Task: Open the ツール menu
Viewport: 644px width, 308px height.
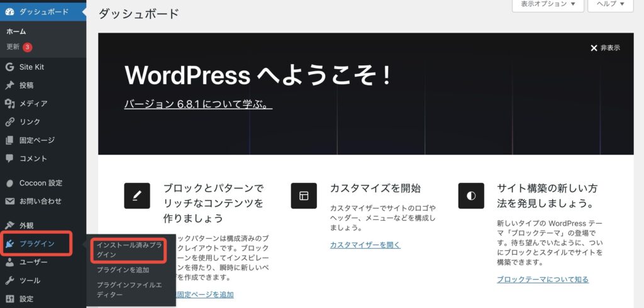Action: pyautogui.click(x=43, y=280)
